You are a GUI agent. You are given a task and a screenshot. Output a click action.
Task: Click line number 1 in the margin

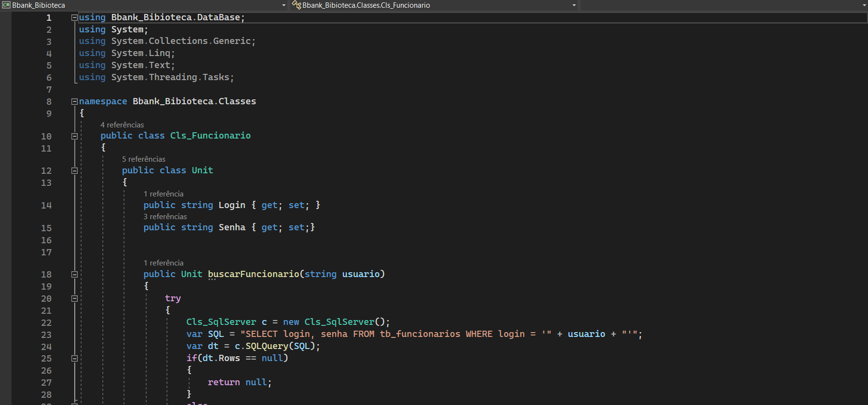(x=49, y=18)
